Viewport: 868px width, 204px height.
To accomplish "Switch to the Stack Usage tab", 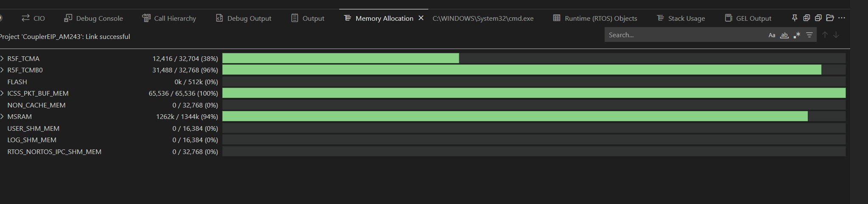I will (x=681, y=18).
